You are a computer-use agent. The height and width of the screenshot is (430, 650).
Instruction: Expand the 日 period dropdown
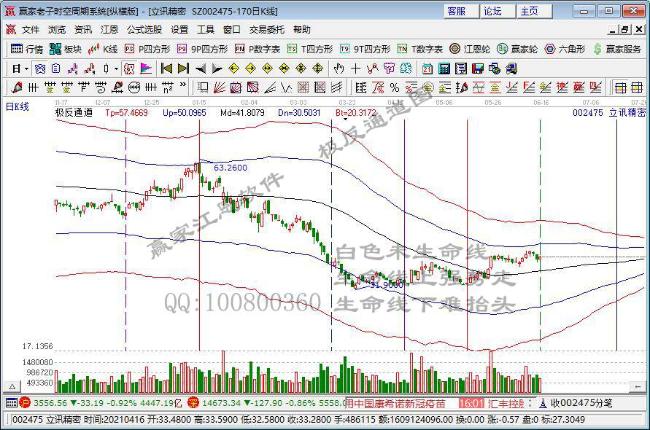[x=27, y=69]
